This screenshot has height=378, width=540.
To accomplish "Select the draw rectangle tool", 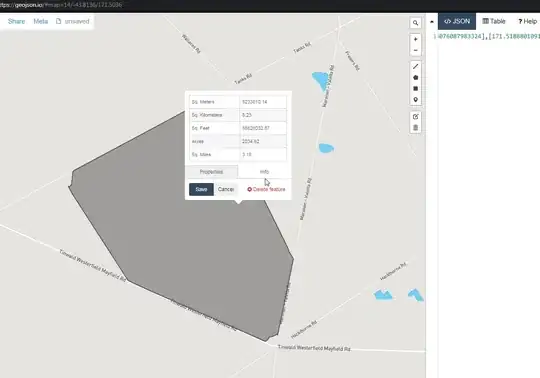I will coord(415,88).
